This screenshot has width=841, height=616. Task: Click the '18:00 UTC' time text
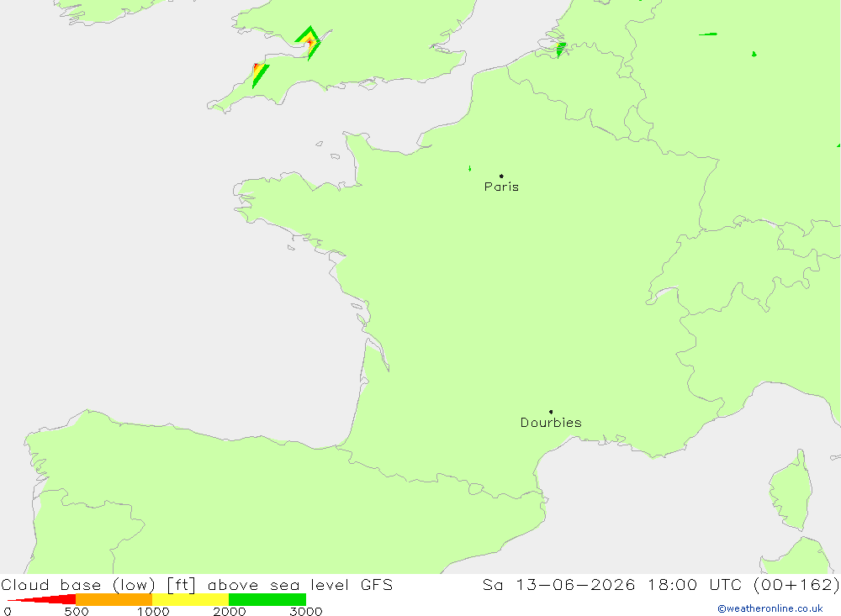pos(695,585)
